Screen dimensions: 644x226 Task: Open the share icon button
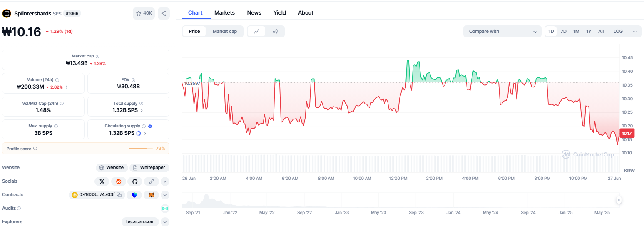tap(164, 13)
